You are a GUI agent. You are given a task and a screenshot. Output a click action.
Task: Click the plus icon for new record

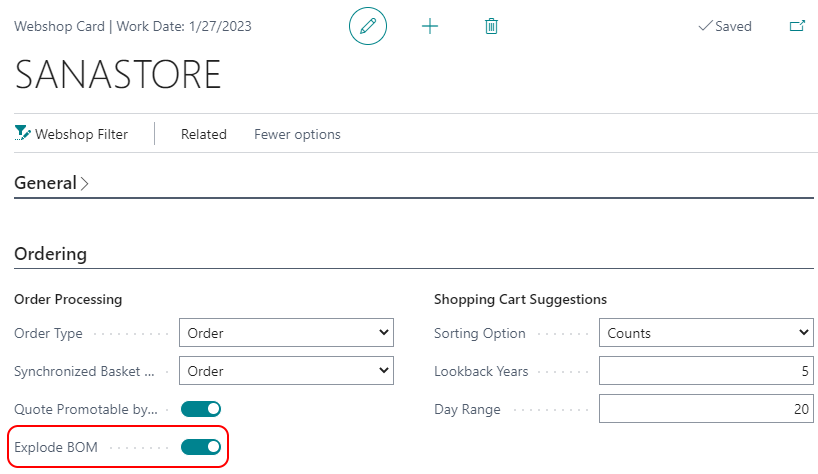click(x=430, y=26)
